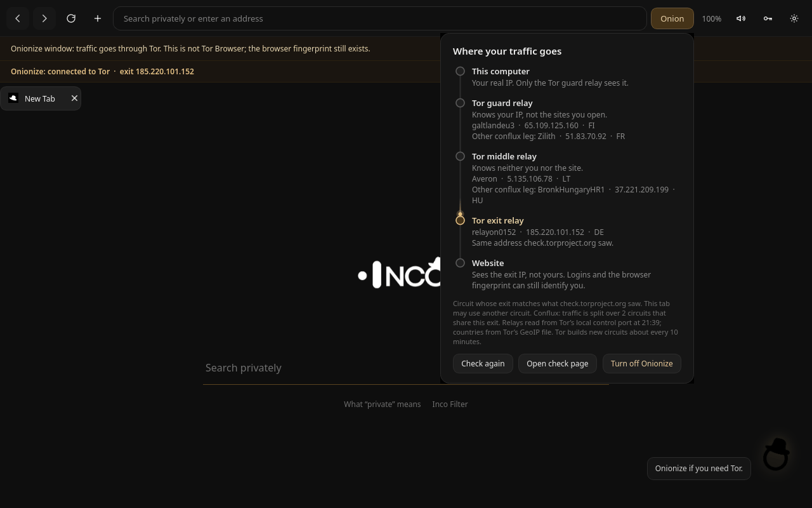Click the Check again button

[x=483, y=363]
